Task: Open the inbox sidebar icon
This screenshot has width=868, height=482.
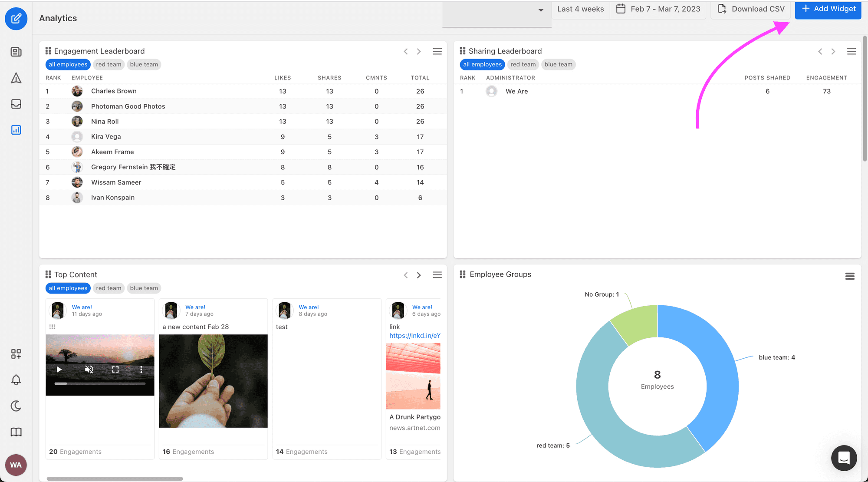Action: (x=16, y=104)
